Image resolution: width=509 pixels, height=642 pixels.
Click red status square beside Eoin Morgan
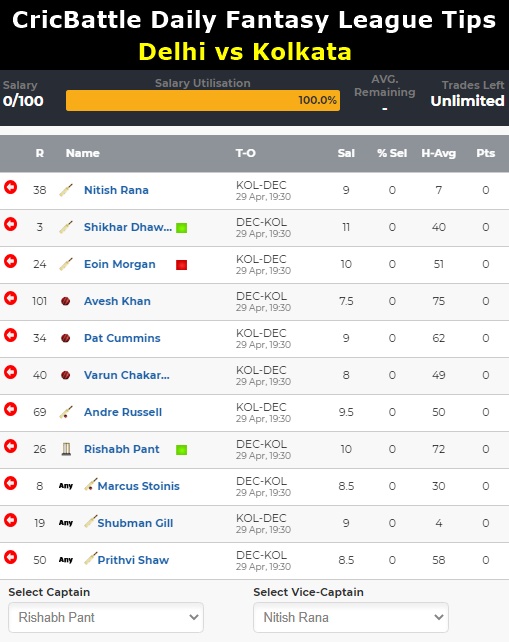(x=181, y=265)
